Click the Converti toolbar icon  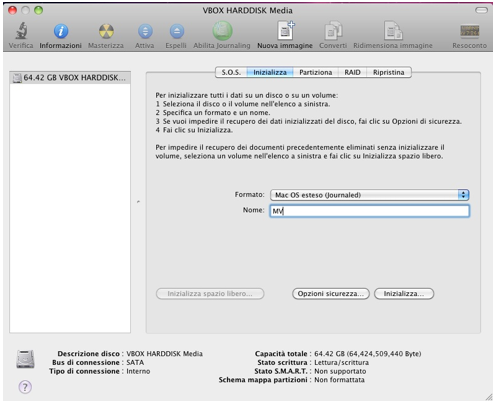coord(333,31)
